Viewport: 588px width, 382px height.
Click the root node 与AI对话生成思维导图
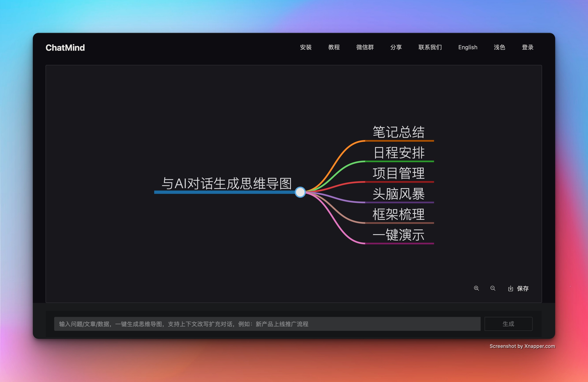click(x=227, y=184)
